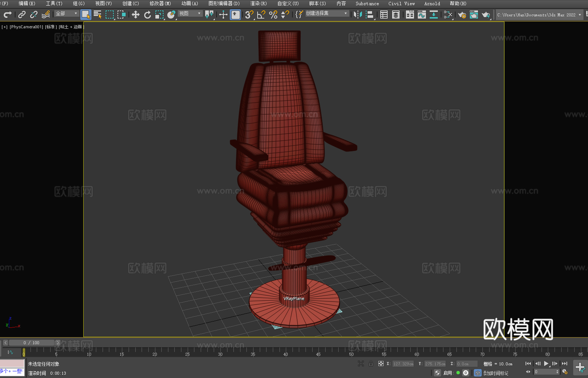588x378 pixels.
Task: Open selection filter 全部 dropdown
Action: pos(67,13)
